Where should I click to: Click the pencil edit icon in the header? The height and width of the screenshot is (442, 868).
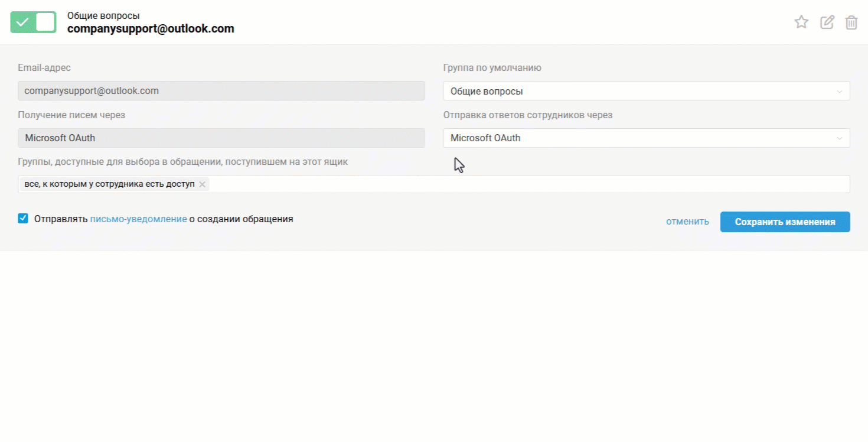[x=827, y=22]
